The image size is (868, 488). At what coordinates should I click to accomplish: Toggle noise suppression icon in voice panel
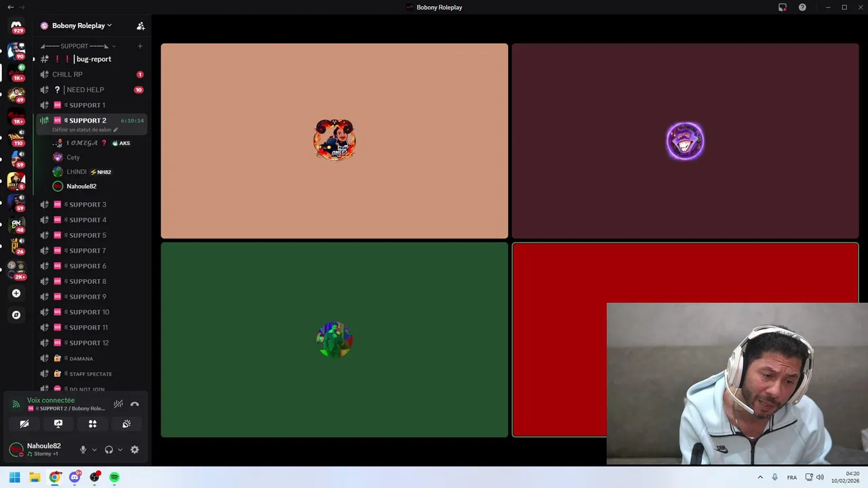(118, 404)
